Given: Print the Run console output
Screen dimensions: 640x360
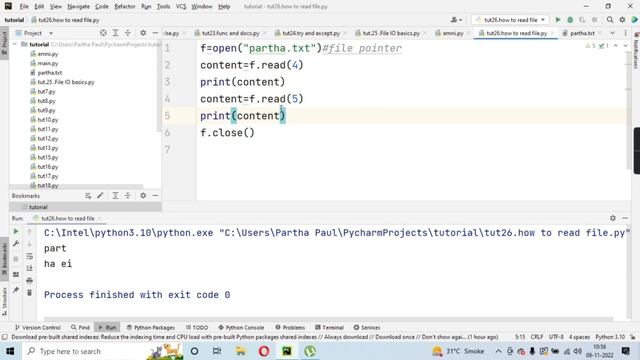Looking at the screenshot, I should point(29,280).
